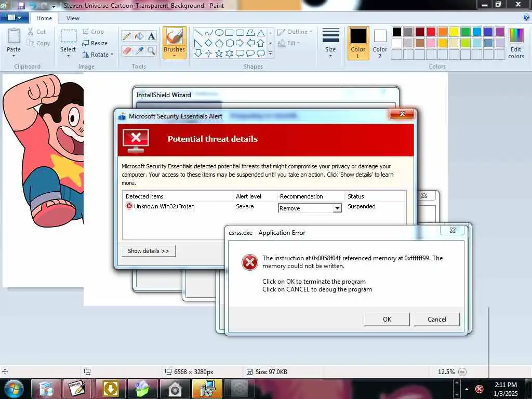
Task: Click the Resize command
Action: [x=95, y=43]
